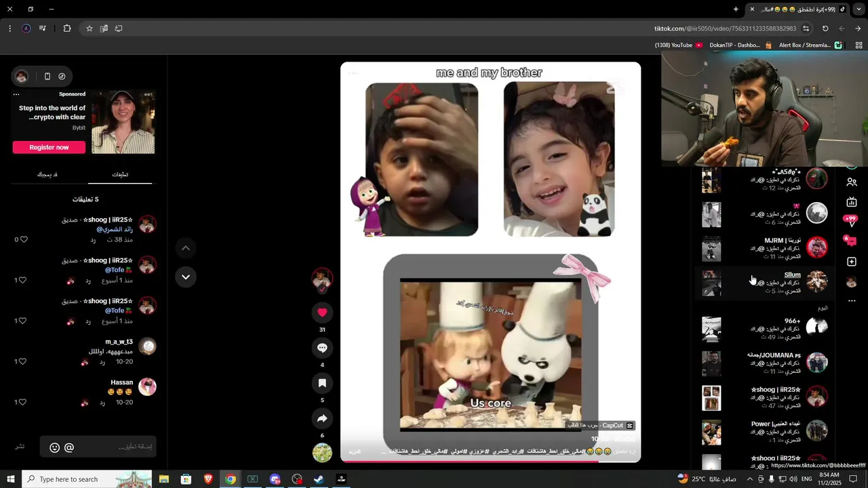Viewport: 868px width, 488px height.
Task: Click the browser address bar URL
Action: [725, 28]
